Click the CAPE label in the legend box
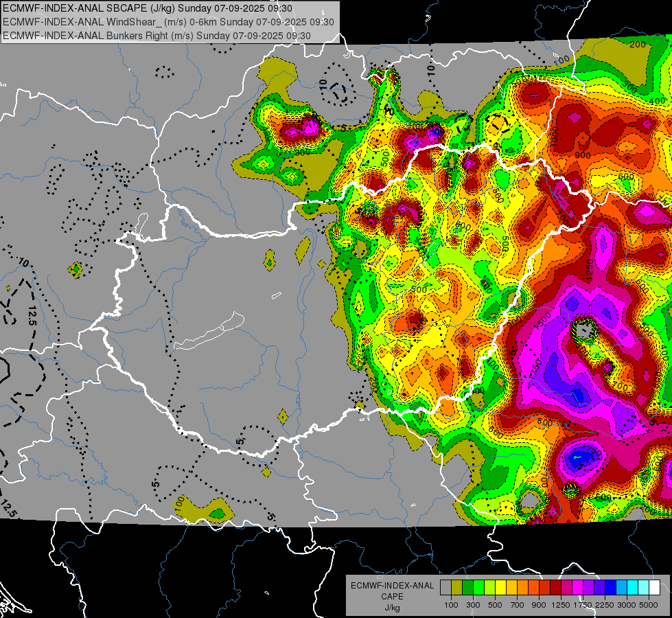Viewport: 672px width, 618px height. (392, 597)
